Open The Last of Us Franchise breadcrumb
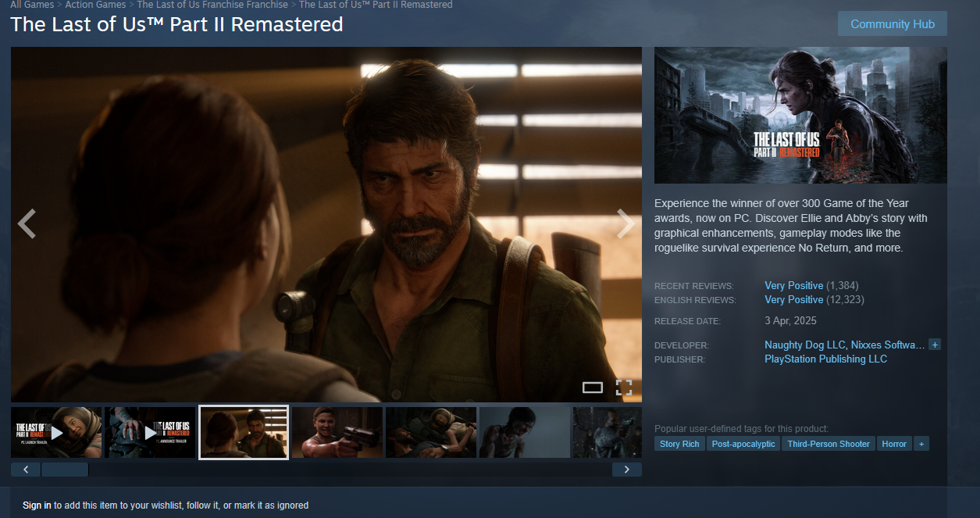The width and height of the screenshot is (980, 518). point(212,5)
